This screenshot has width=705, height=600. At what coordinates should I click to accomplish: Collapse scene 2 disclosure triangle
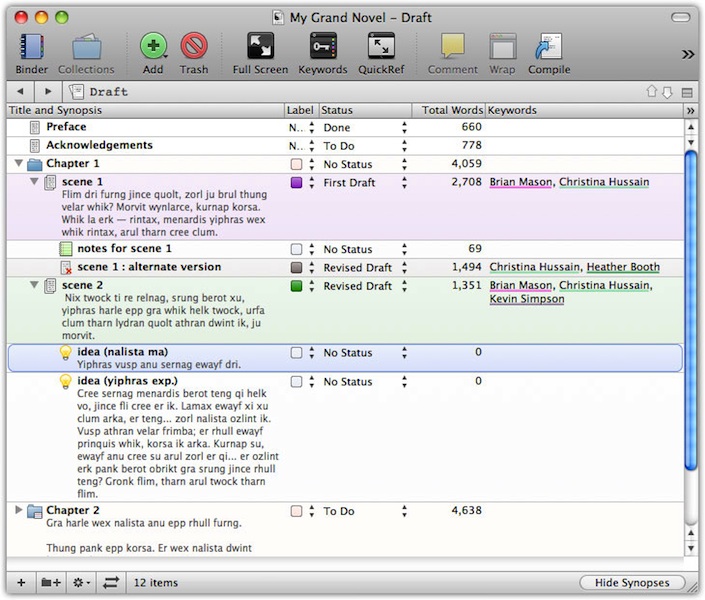33,286
